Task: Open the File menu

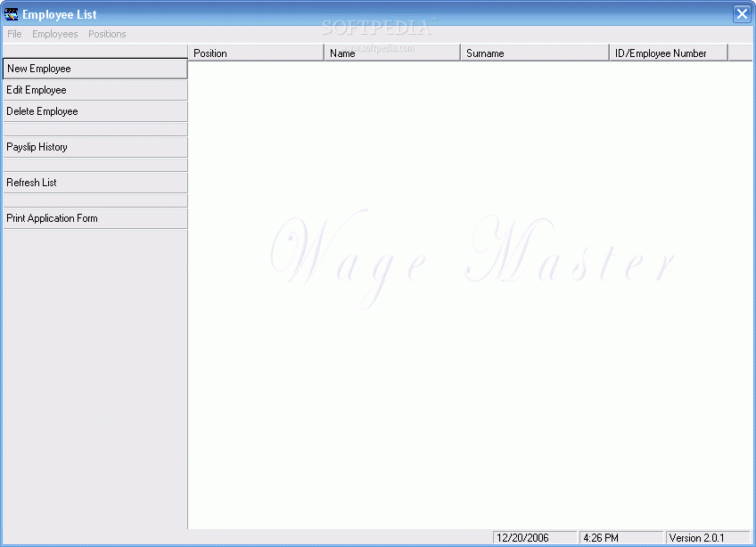Action: pos(14,34)
